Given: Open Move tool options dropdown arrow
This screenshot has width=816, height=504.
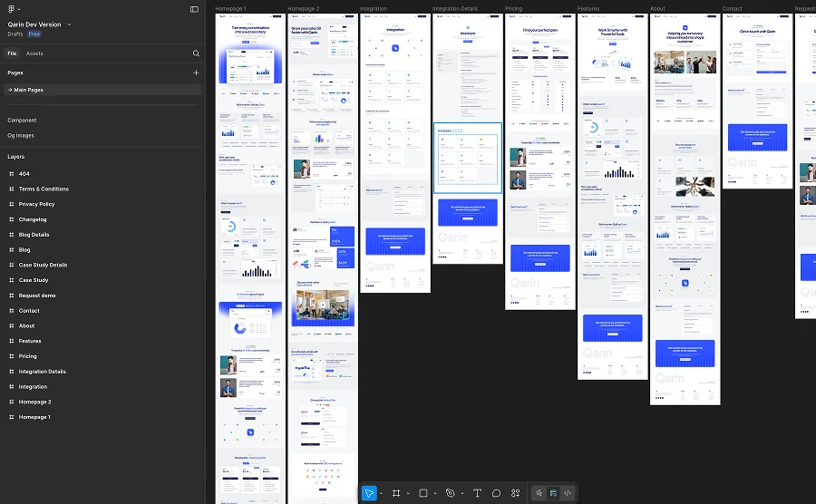Looking at the screenshot, I should [381, 493].
